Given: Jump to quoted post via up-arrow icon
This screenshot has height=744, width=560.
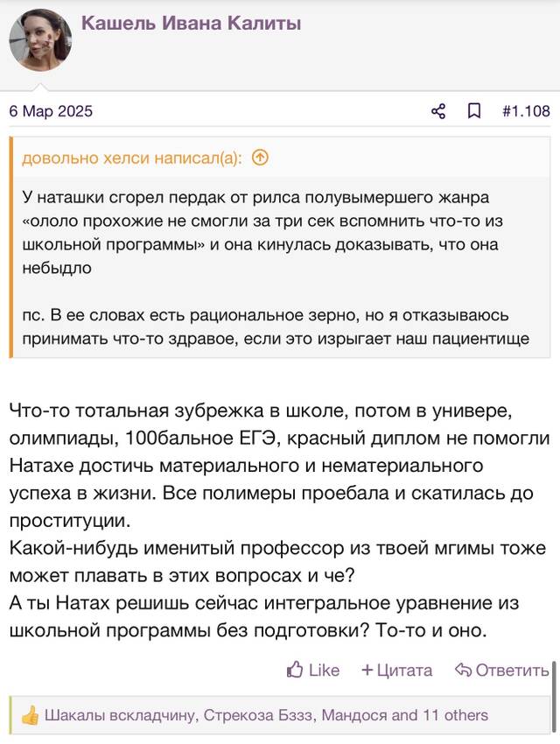Looking at the screenshot, I should click(260, 158).
